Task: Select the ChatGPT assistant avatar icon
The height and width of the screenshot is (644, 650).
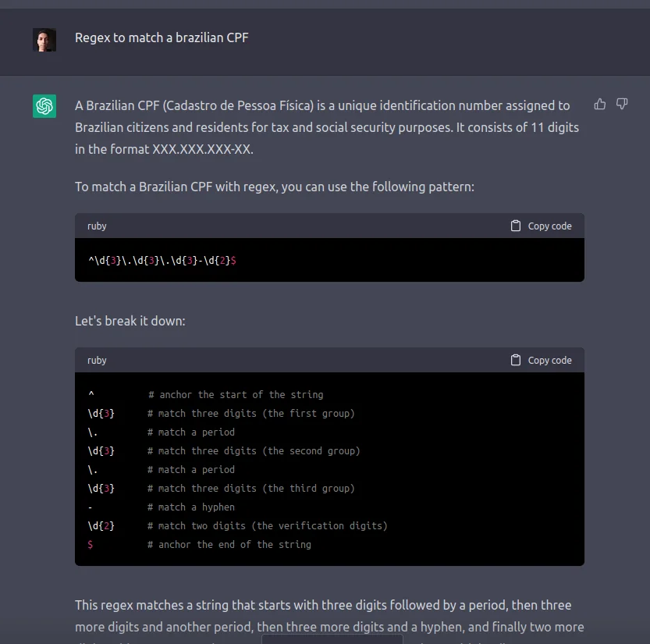Action: click(44, 105)
